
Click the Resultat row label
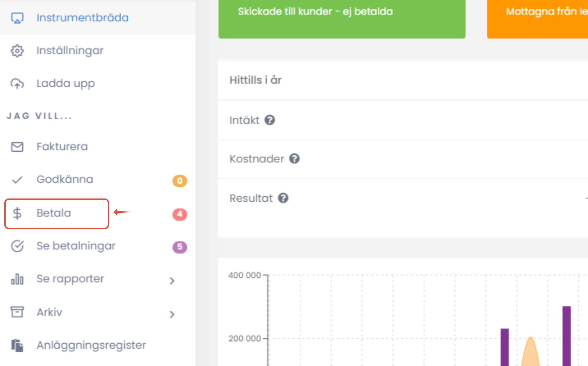point(251,198)
